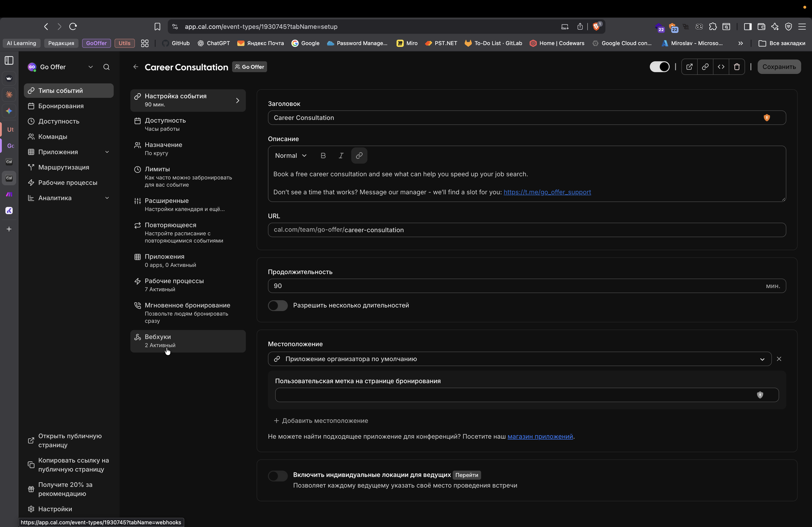812x527 pixels.
Task: Remove location with the X button
Action: (x=779, y=359)
